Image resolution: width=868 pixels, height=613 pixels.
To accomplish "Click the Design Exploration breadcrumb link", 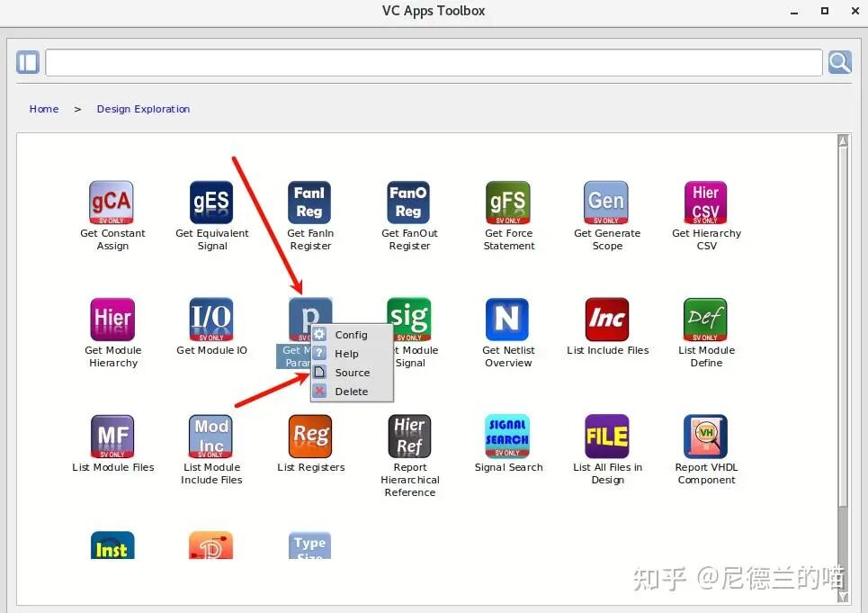I will [143, 109].
